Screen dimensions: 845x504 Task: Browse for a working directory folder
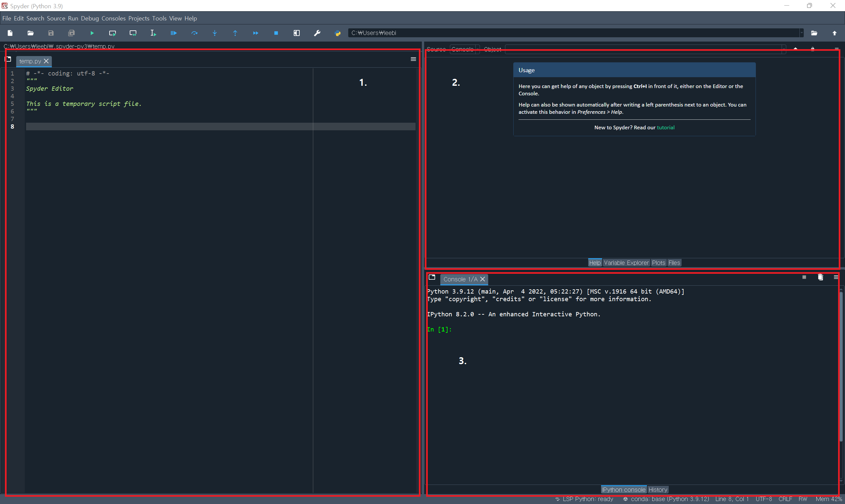tap(814, 33)
